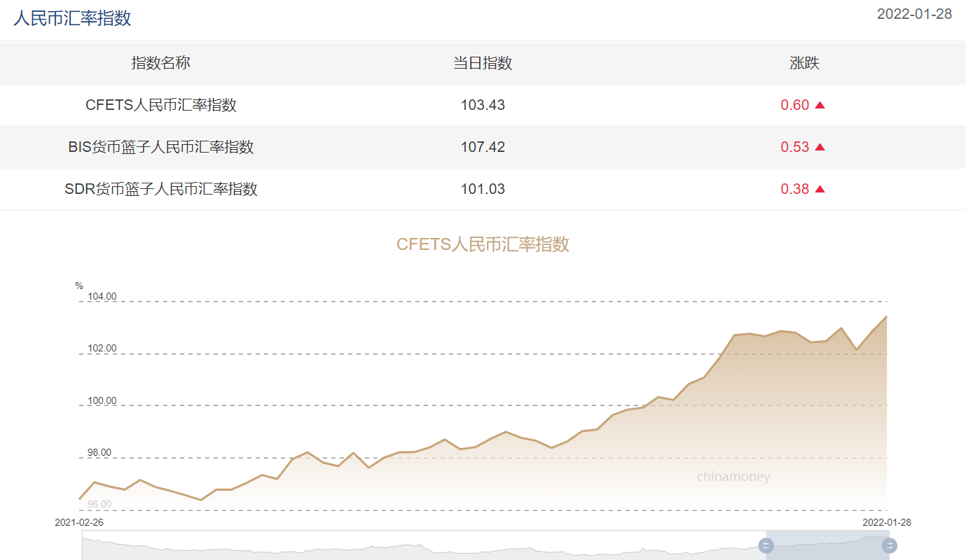The width and height of the screenshot is (966, 560).
Task: Click the SDR index value 101.03
Action: pyautogui.click(x=483, y=189)
